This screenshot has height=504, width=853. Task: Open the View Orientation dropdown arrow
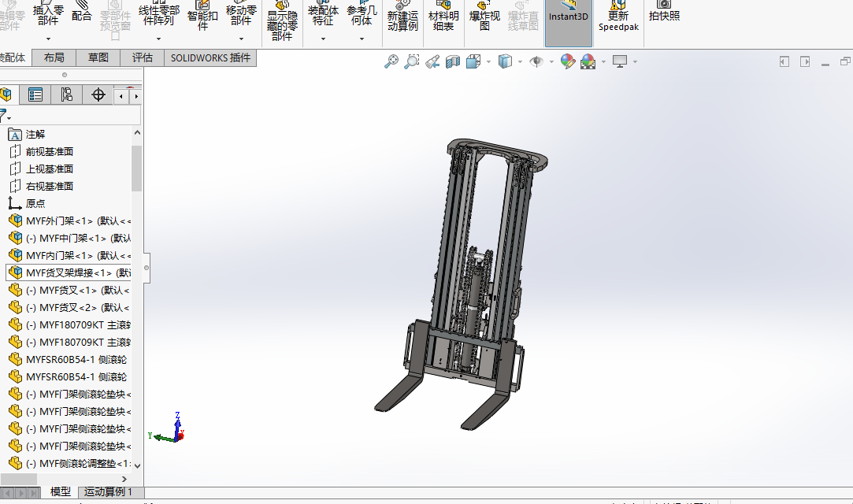[488, 62]
